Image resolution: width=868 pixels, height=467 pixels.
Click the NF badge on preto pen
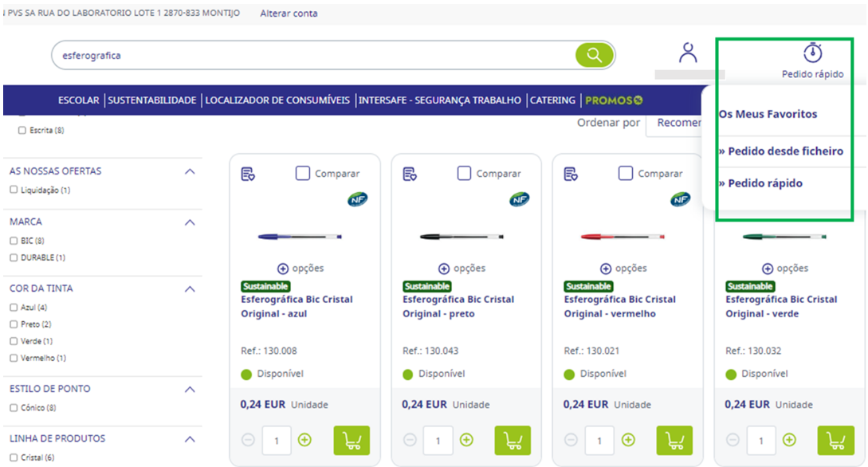coord(519,199)
